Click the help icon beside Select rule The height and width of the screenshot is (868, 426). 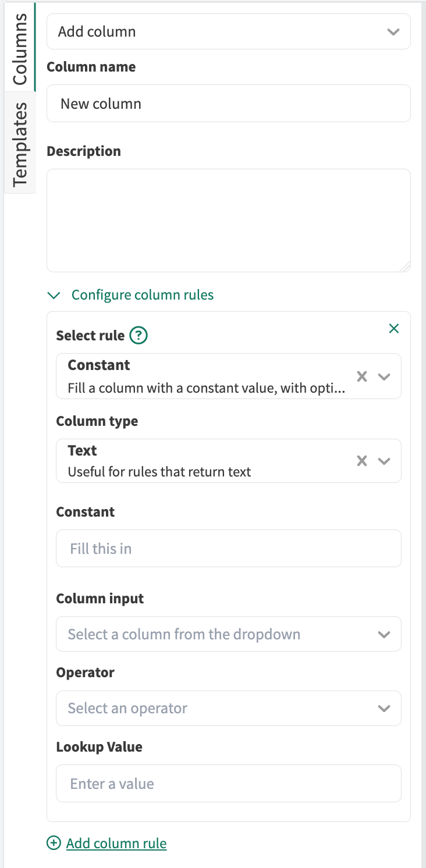(139, 336)
